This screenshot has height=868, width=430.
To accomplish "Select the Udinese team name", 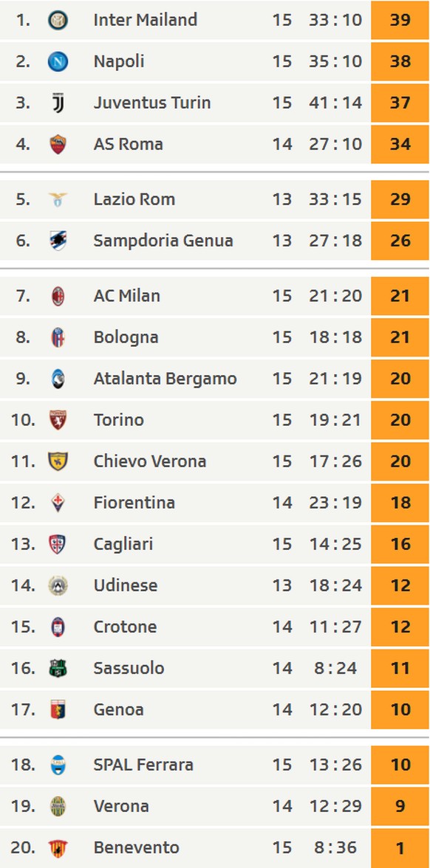I will (x=126, y=586).
